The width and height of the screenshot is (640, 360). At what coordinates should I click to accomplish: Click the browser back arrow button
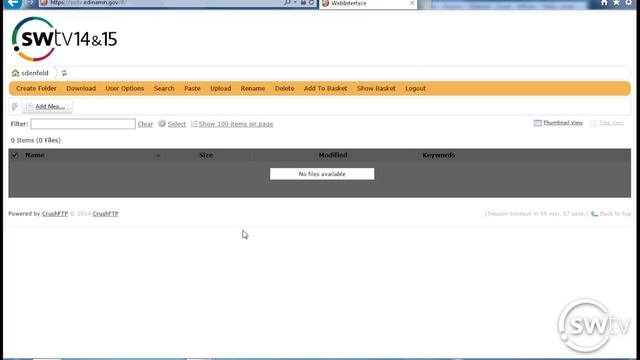[12, 3]
